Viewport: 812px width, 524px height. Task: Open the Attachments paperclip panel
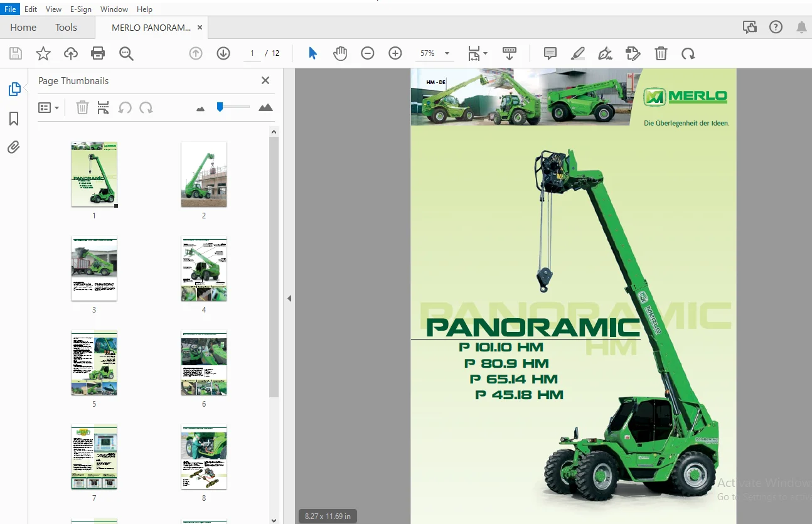coord(14,147)
